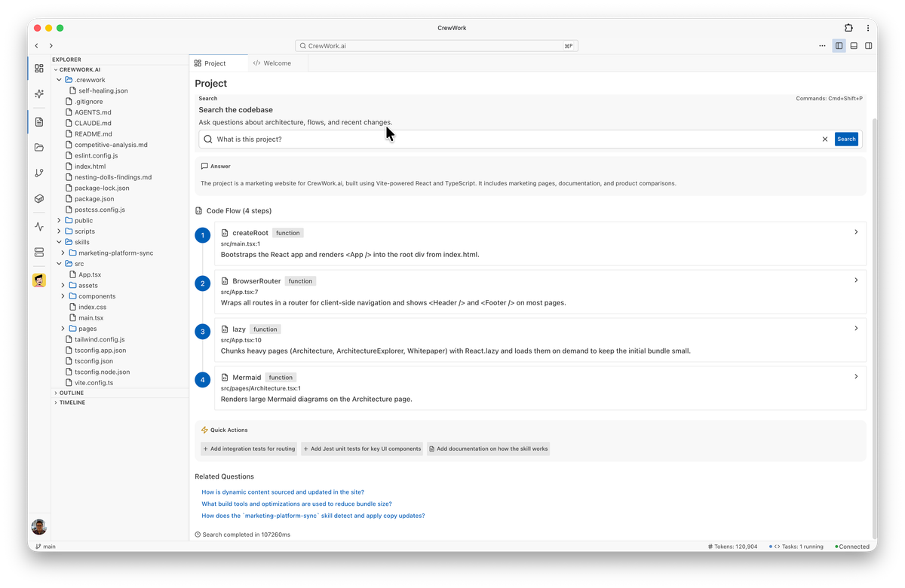Screen dimensions: 905x588
Task: Click the main branch icon in status bar
Action: click(39, 547)
